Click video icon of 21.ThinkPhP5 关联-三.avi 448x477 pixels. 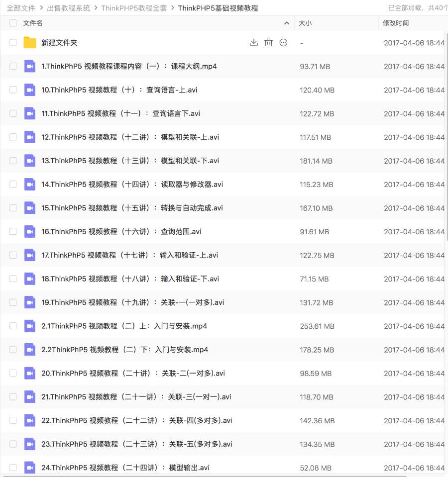(x=30, y=397)
